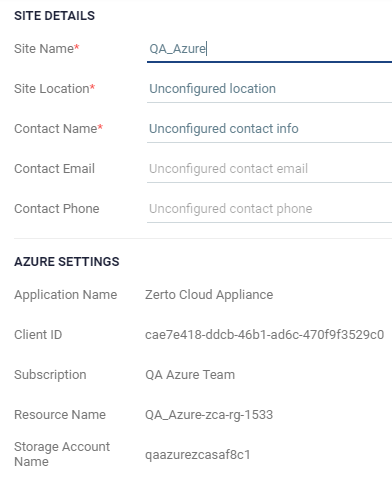Click the Client ID value text
This screenshot has width=392, height=491.
click(x=265, y=335)
